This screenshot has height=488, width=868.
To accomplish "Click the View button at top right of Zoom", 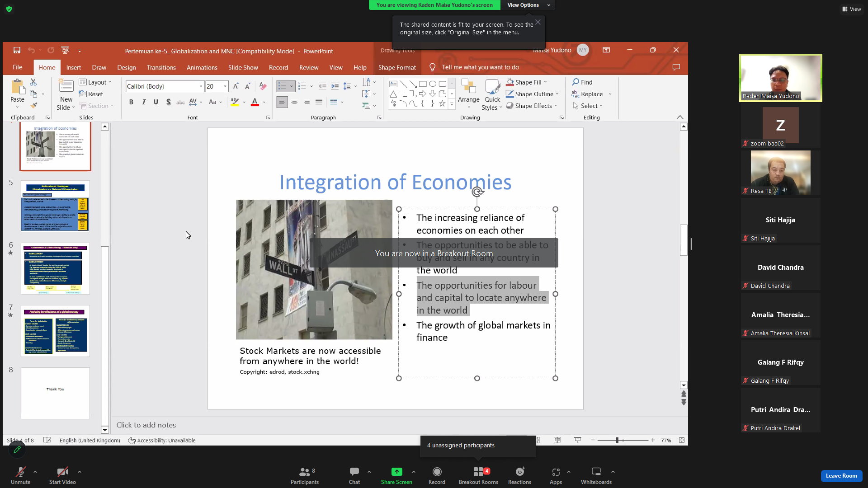I will coord(852,9).
